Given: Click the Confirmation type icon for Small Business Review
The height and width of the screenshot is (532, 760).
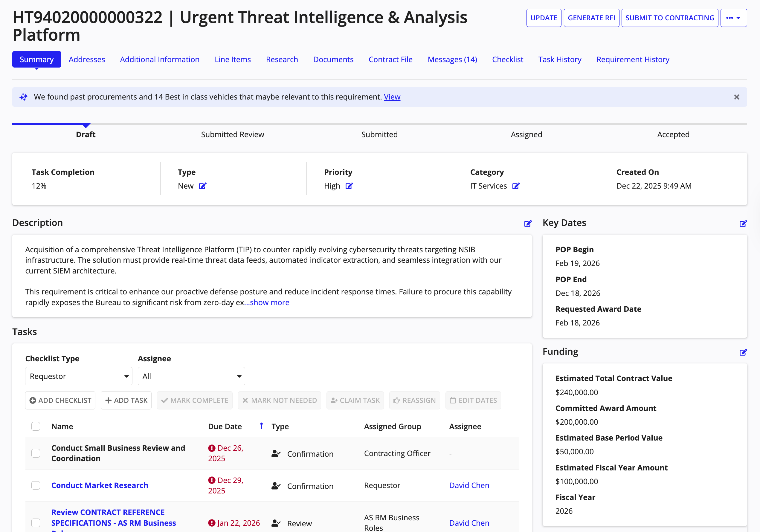Looking at the screenshot, I should (x=276, y=454).
